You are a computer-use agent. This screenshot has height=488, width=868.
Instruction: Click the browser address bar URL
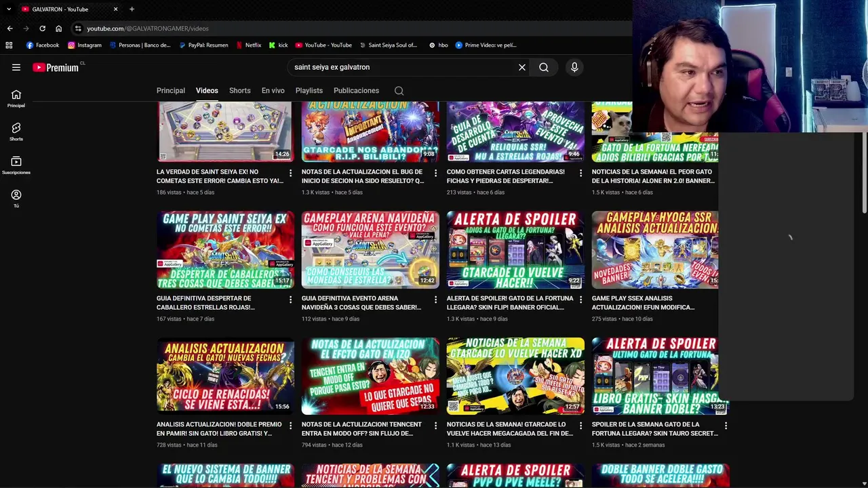tap(148, 28)
